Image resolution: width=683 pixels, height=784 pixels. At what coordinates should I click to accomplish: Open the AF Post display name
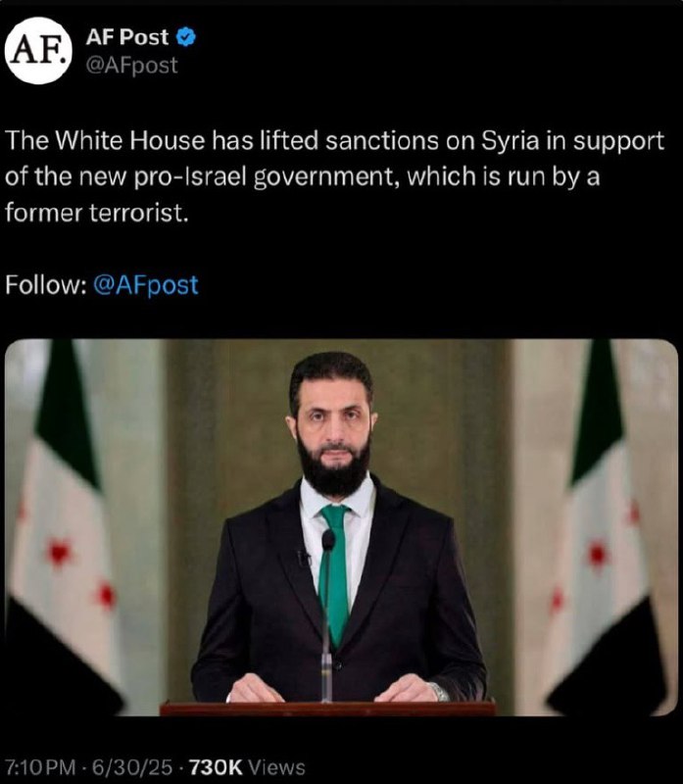point(127,37)
